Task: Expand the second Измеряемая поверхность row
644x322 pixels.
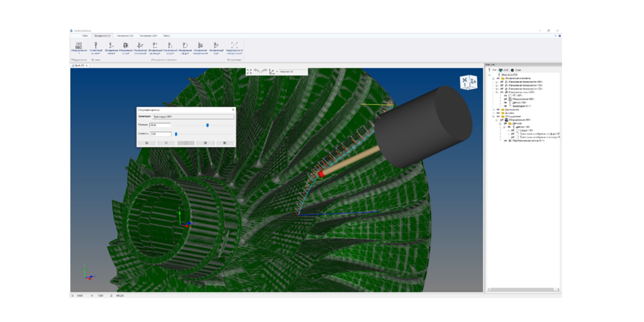Action: [497, 85]
